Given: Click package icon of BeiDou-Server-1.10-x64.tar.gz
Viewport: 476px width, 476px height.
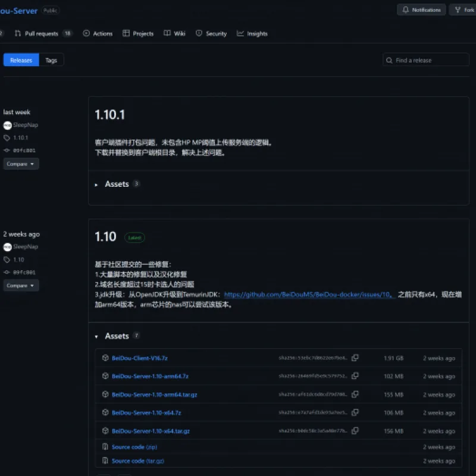Looking at the screenshot, I should pos(105,431).
